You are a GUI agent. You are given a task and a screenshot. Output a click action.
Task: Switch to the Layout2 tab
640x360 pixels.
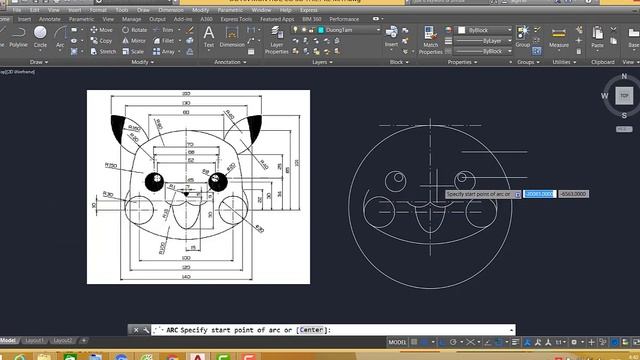coord(62,340)
